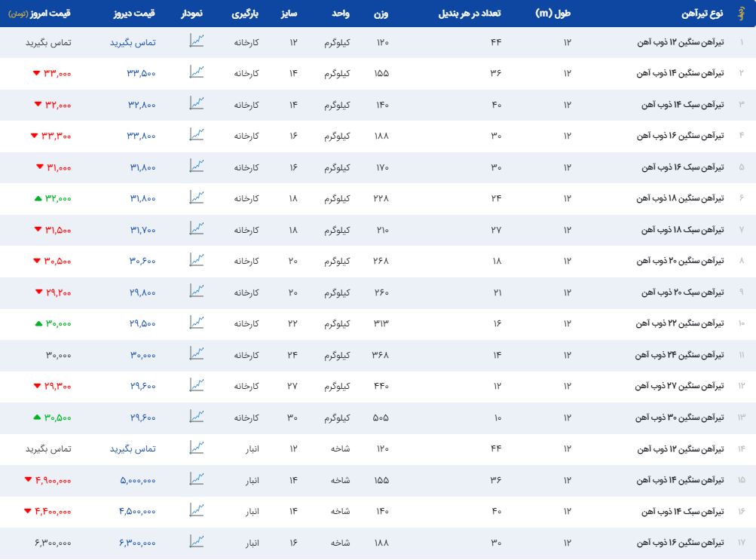
Task: Click the وزن column header
Action: (382, 14)
